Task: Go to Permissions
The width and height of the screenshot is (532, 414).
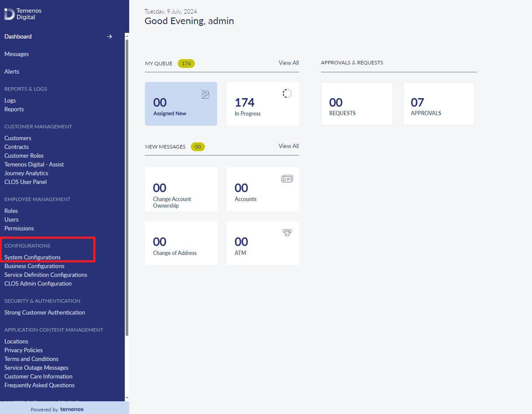Action: point(19,228)
